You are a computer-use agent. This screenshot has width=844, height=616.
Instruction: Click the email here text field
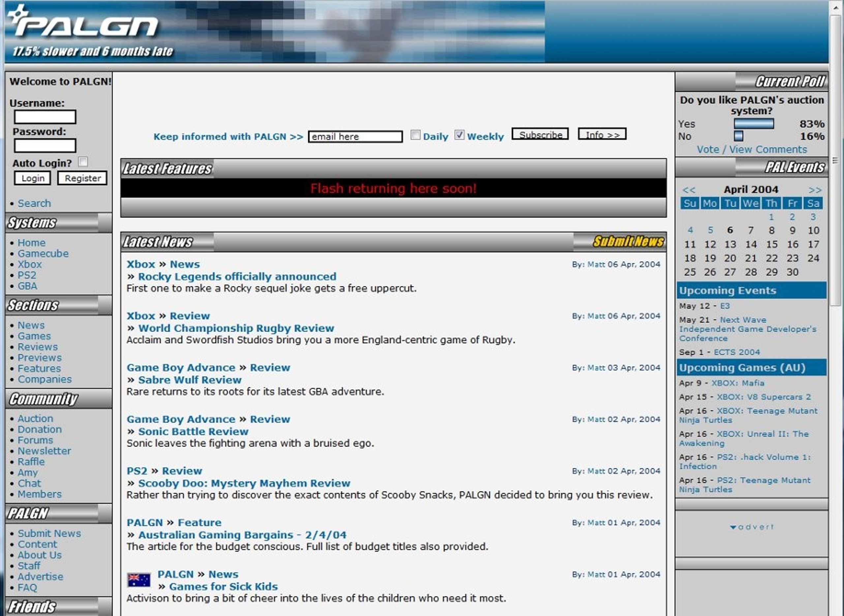355,137
